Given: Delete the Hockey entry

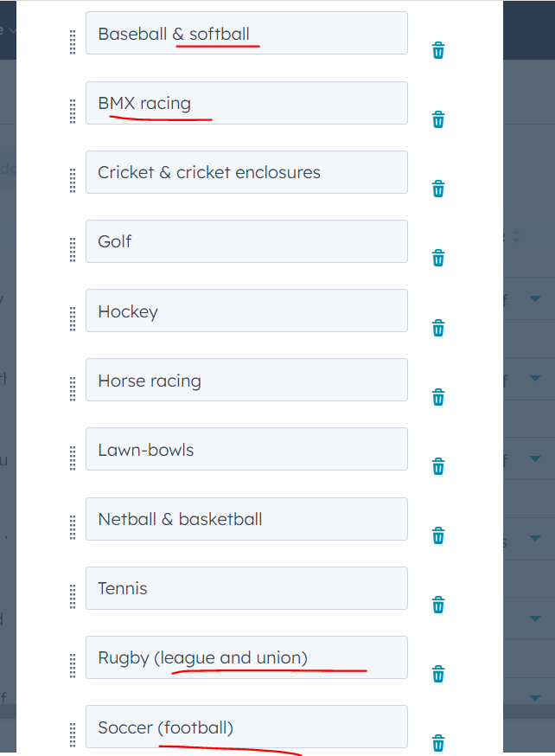Looking at the screenshot, I should click(438, 328).
